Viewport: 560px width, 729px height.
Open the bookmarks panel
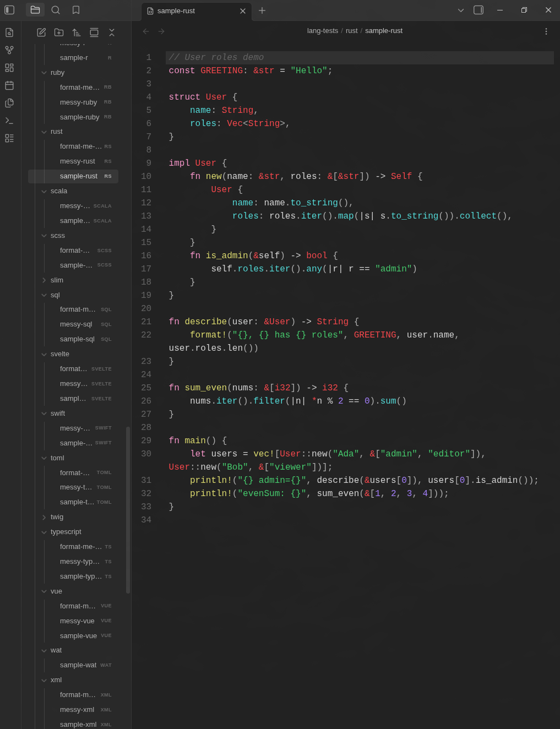click(x=76, y=10)
